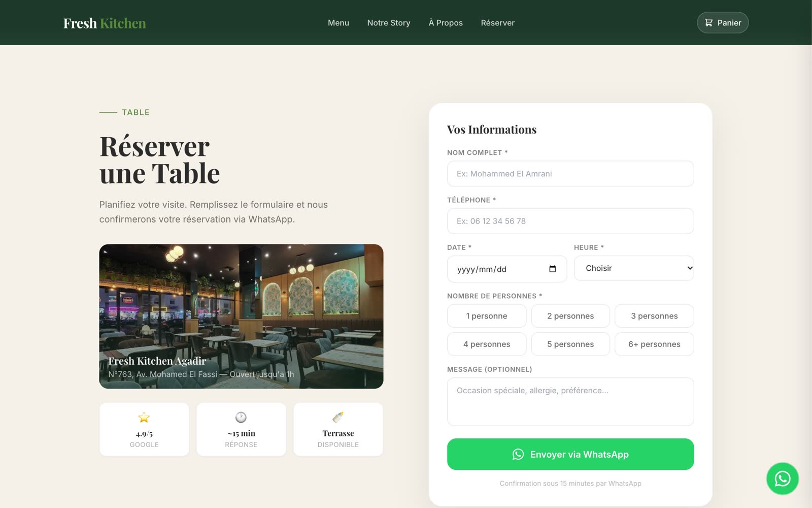Click the Terrasse card icon

[x=338, y=417]
